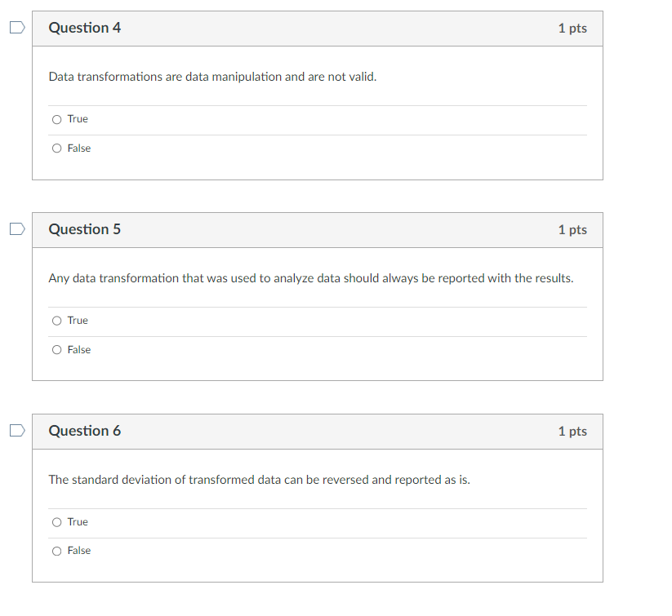
Task: Select True for Question 5
Action: point(57,320)
